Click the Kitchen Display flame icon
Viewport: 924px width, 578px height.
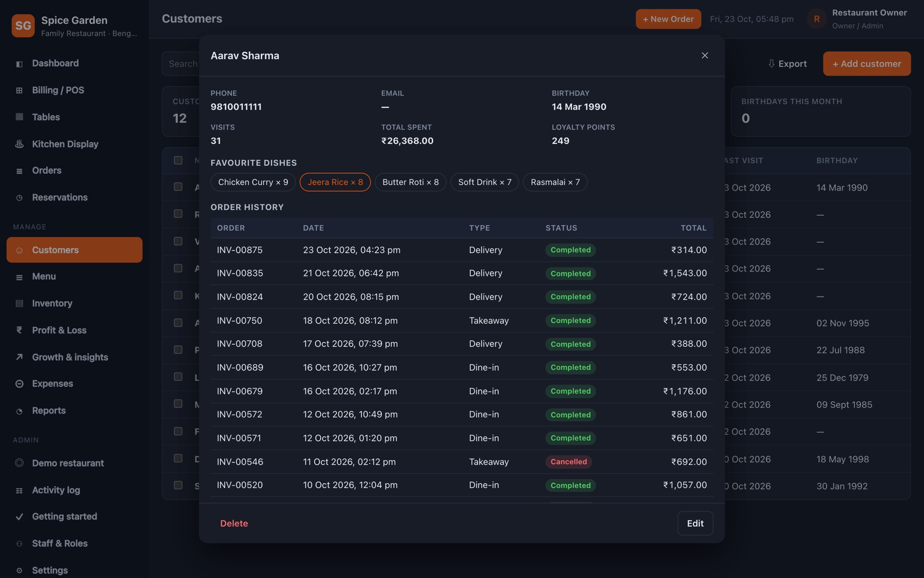(19, 144)
